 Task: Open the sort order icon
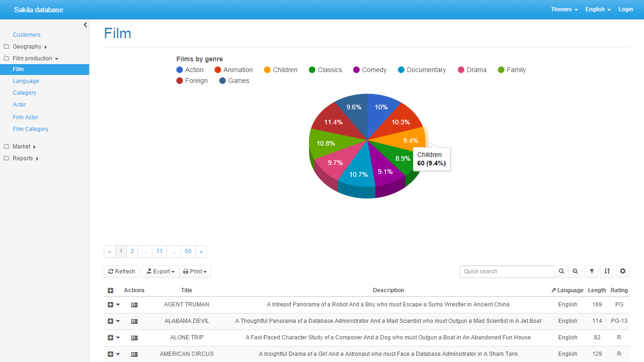point(607,271)
